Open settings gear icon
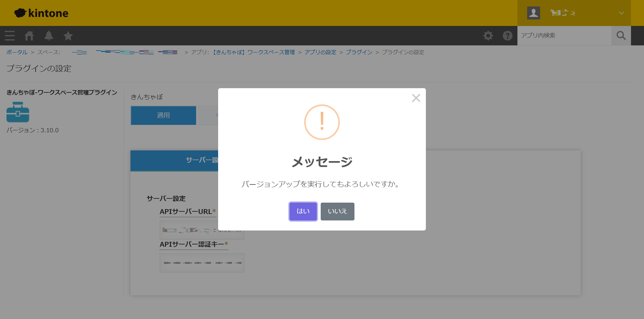Viewport: 644px width, 319px height. pos(488,36)
